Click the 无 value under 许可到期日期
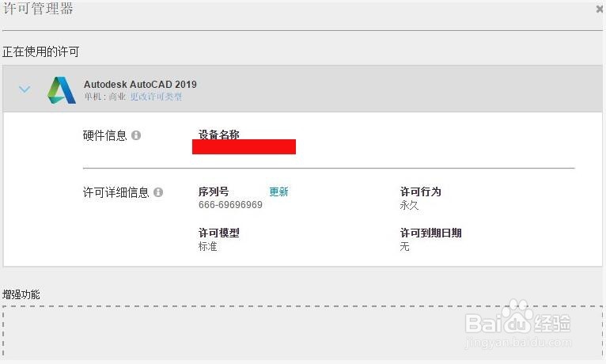 (x=404, y=247)
